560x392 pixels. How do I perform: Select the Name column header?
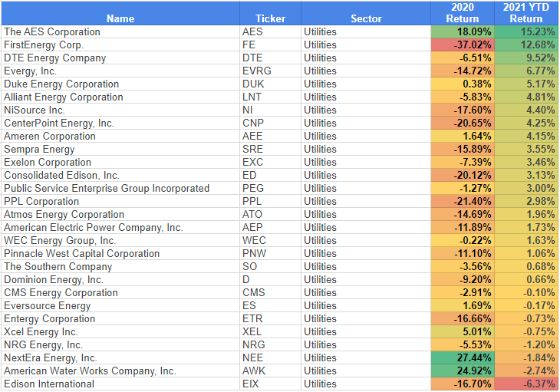point(120,13)
